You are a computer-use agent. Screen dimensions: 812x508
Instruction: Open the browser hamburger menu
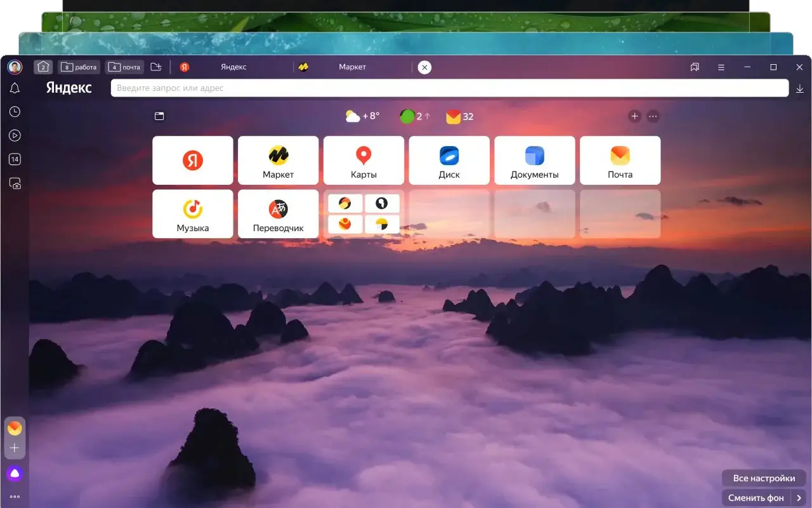pos(721,67)
